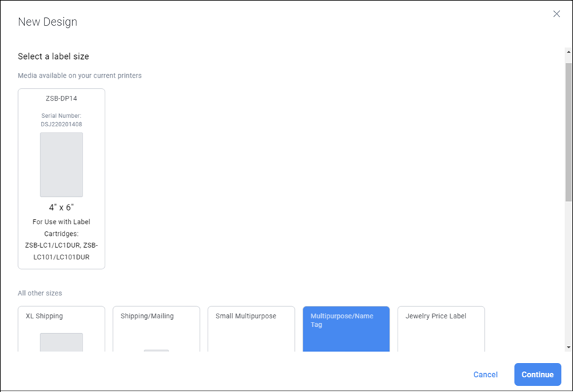Close the New Design dialog

[x=556, y=14]
